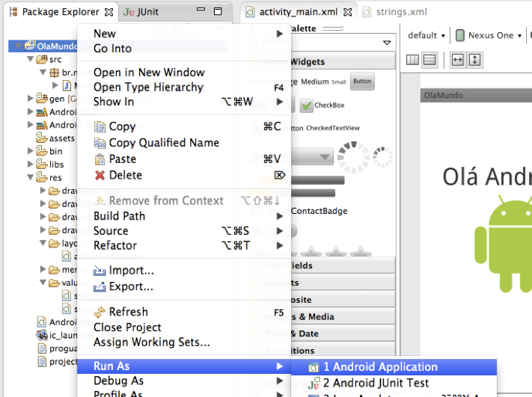This screenshot has height=397, width=532.
Task: Select Android Application in Run As submenu
Action: [394, 367]
